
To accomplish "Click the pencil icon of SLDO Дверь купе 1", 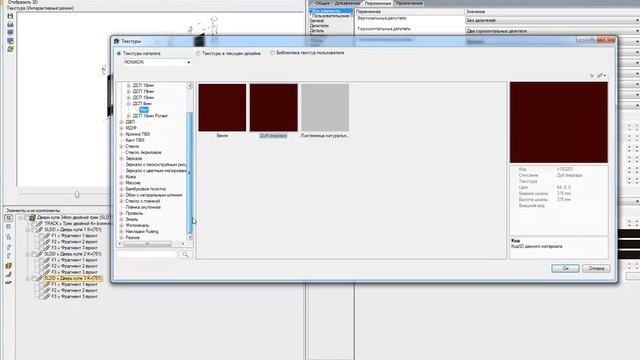I will [40, 230].
